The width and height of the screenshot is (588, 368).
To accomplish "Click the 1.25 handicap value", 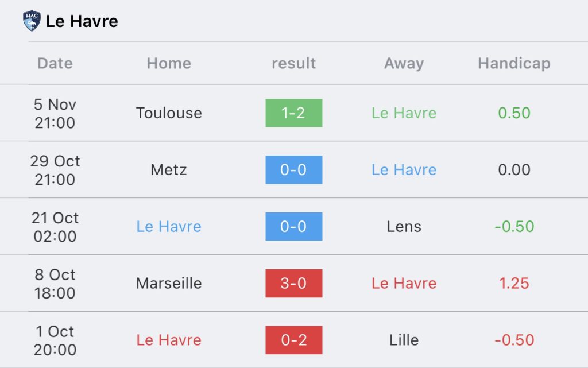I will point(514,283).
